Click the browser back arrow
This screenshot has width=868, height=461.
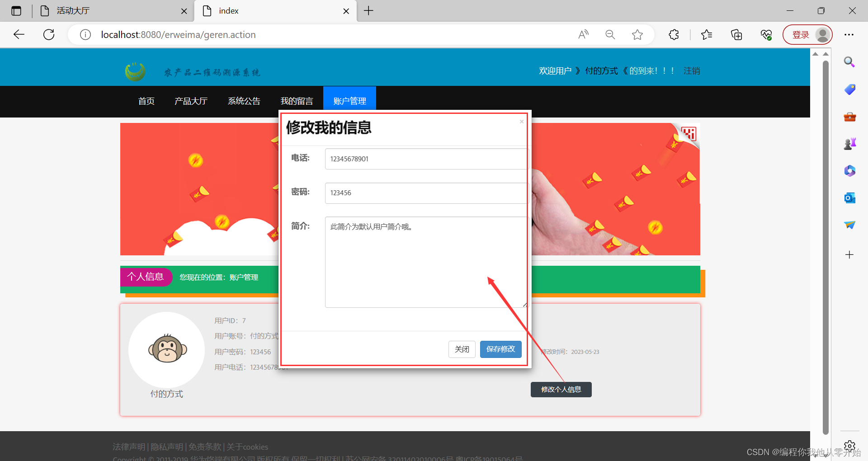(19, 34)
